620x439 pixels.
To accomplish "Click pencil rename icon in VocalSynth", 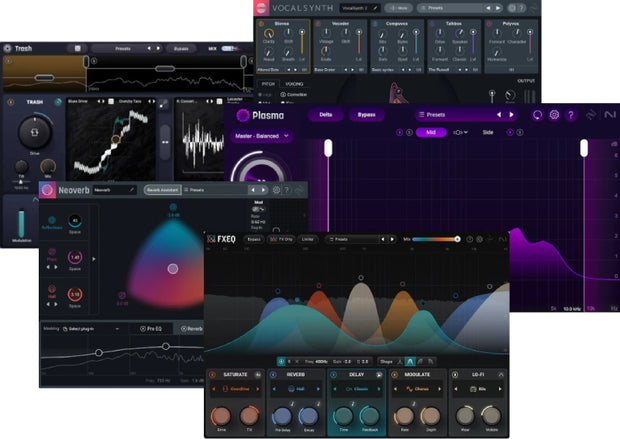I will (x=375, y=8).
